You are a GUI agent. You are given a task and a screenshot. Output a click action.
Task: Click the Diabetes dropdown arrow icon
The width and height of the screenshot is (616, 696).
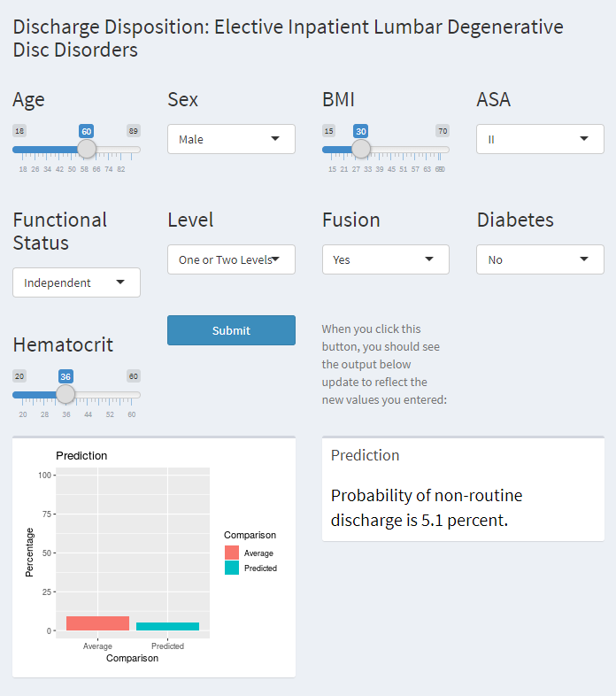585,259
